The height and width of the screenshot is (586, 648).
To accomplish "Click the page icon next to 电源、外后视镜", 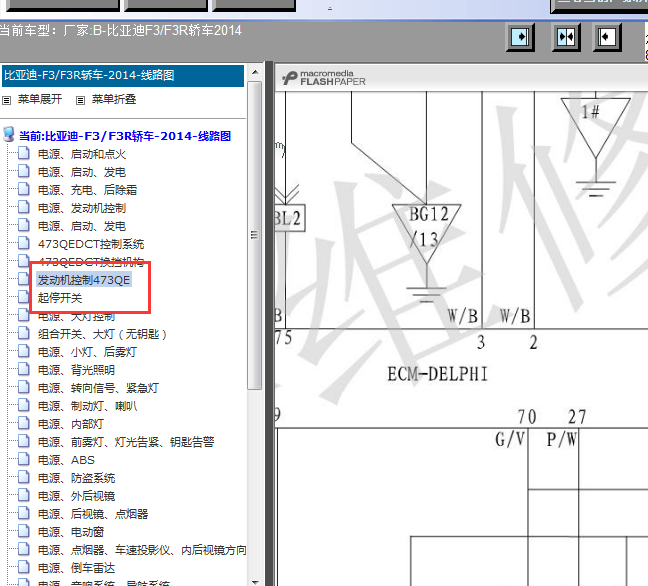I will [24, 495].
